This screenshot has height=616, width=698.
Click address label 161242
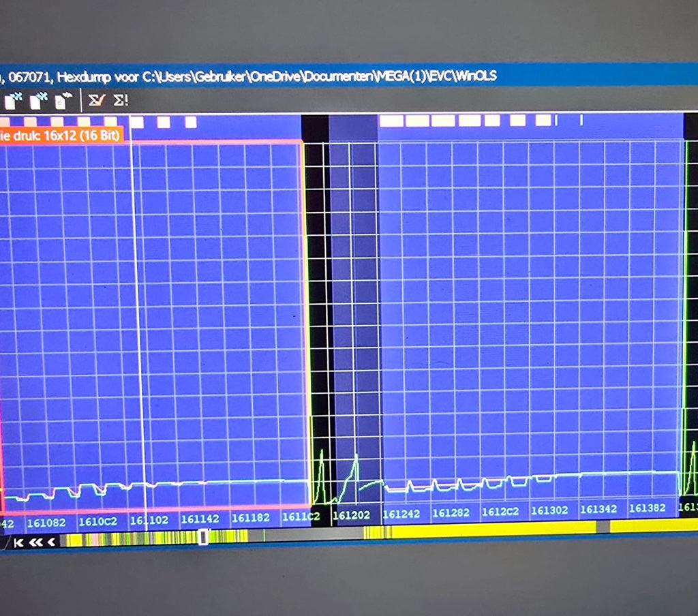401,514
